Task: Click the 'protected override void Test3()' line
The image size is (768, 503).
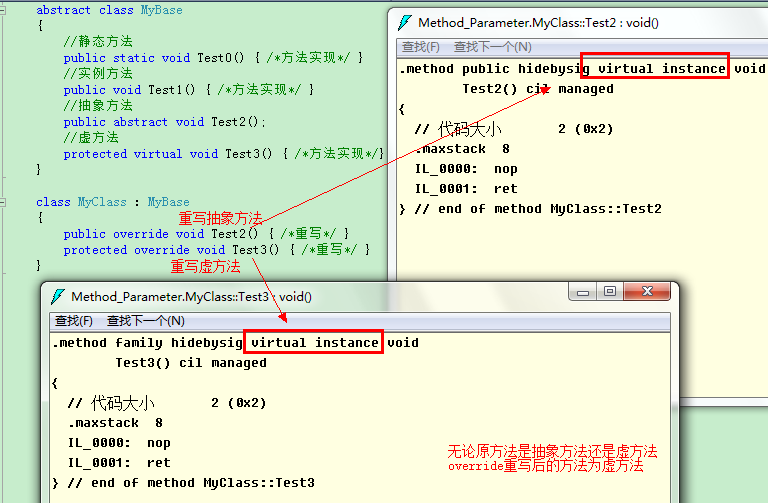Action: pyautogui.click(x=217, y=250)
